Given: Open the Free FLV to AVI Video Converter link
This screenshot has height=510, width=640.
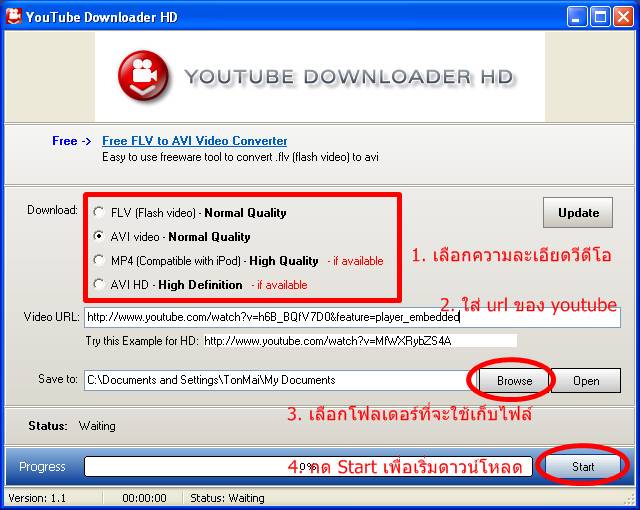Looking at the screenshot, I should click(x=195, y=141).
